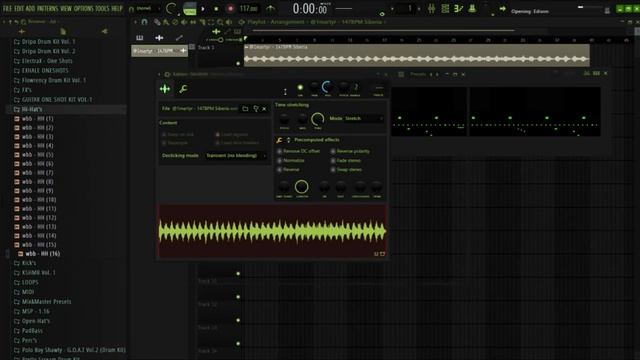The width and height of the screenshot is (640, 360).
Task: Click the green-ringed precomputed effects knob
Action: click(x=302, y=187)
